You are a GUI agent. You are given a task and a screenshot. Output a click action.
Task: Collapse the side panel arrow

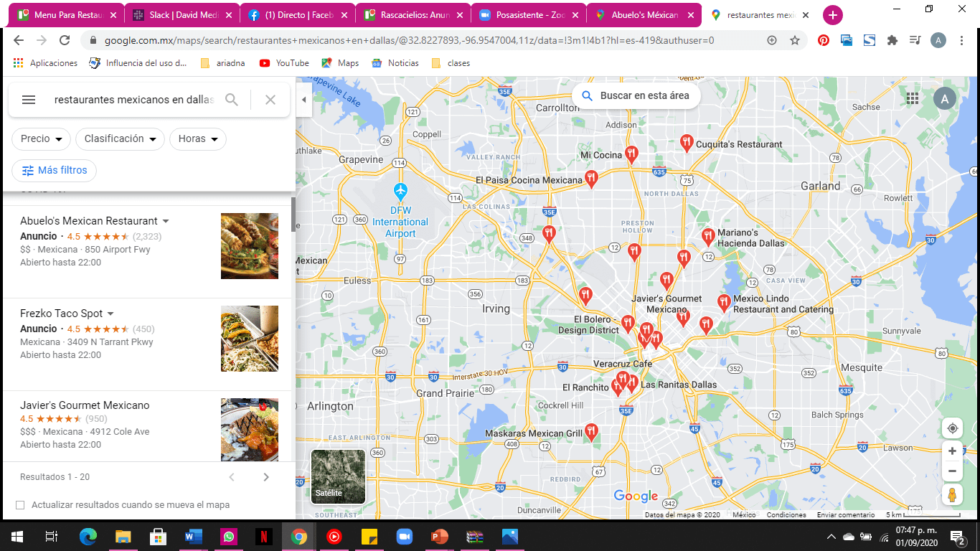303,100
